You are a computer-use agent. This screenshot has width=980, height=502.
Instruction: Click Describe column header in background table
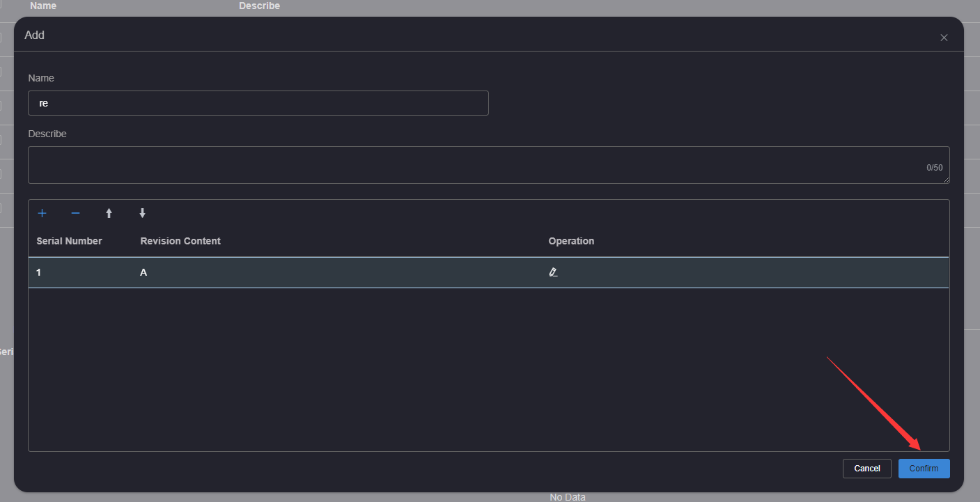(x=259, y=6)
